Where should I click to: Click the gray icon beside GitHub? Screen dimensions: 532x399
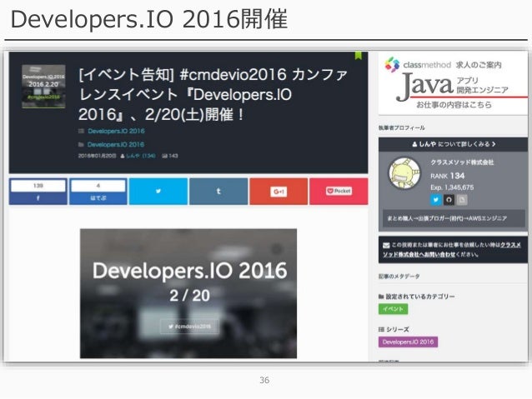[462, 200]
